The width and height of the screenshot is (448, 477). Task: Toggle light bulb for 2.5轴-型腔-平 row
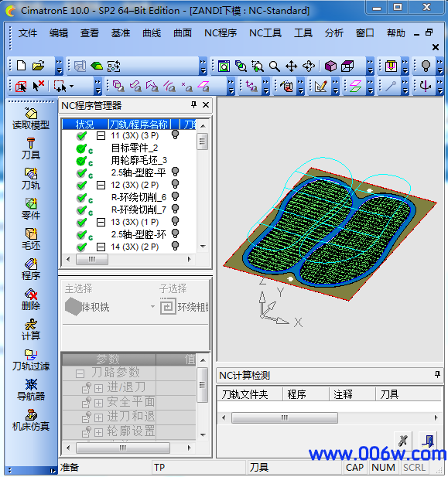coord(175,172)
